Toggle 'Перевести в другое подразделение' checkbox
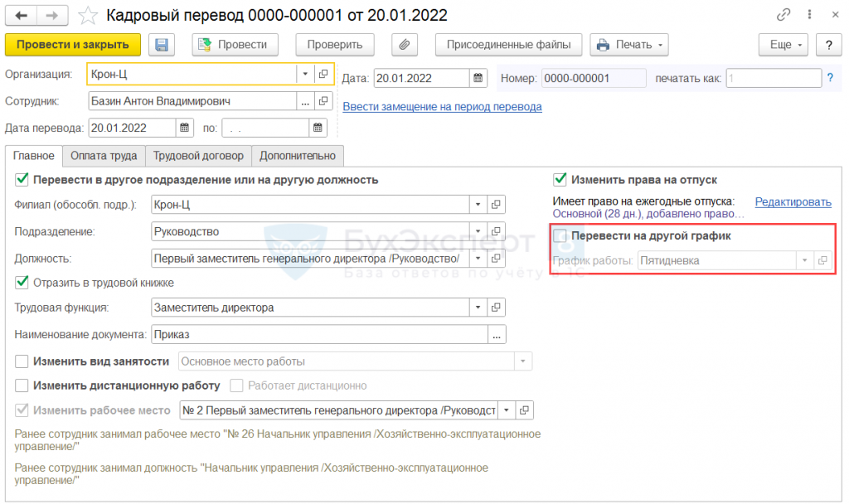This screenshot has height=504, width=849. [x=22, y=179]
